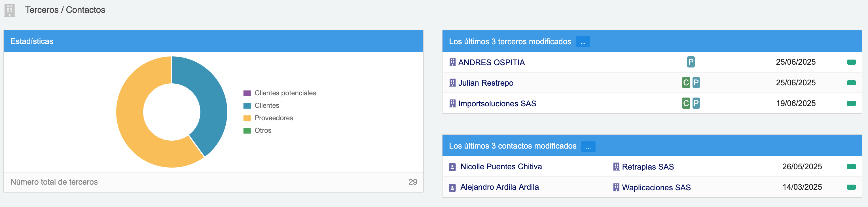Open the Importsoluciones SAS third-party link
This screenshot has height=207, width=868.
[x=497, y=103]
